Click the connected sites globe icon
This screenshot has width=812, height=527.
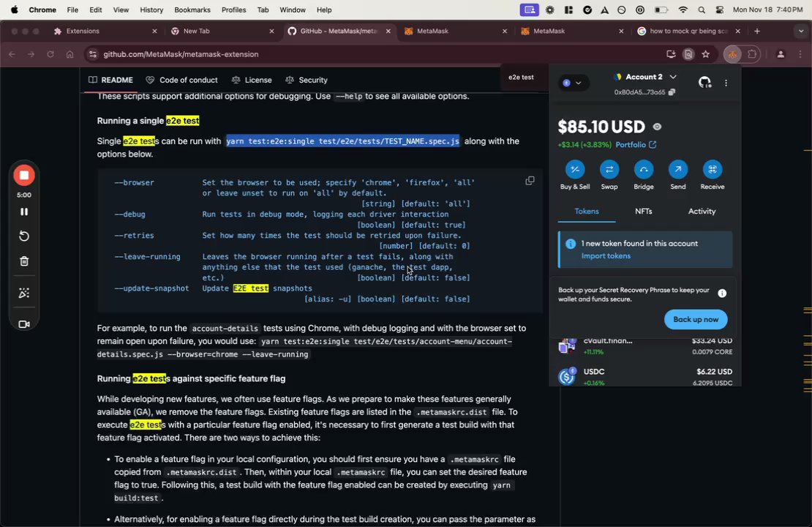[704, 82]
